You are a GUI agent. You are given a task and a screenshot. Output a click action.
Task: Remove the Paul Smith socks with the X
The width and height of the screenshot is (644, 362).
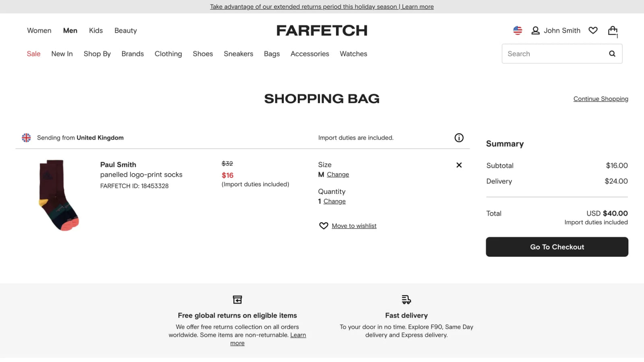(459, 165)
